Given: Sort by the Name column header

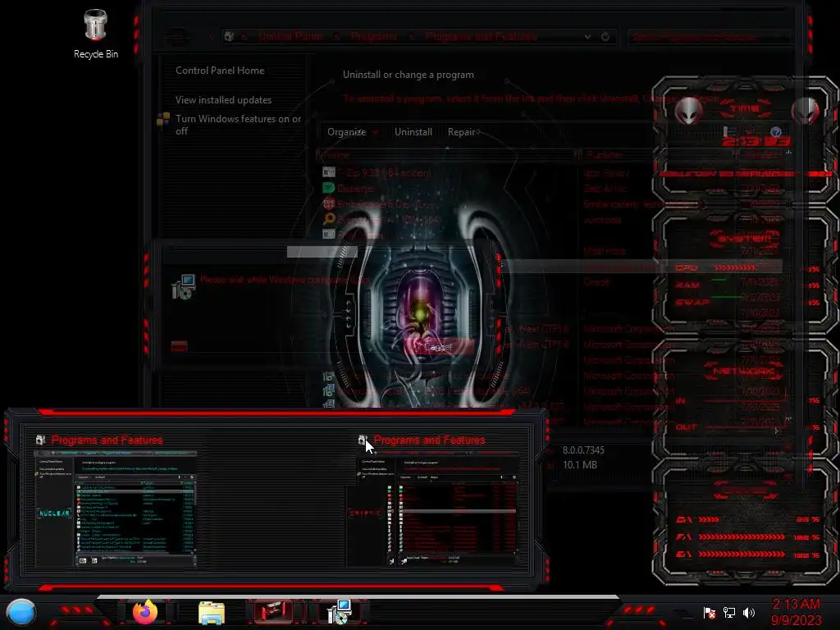Looking at the screenshot, I should click(447, 155).
